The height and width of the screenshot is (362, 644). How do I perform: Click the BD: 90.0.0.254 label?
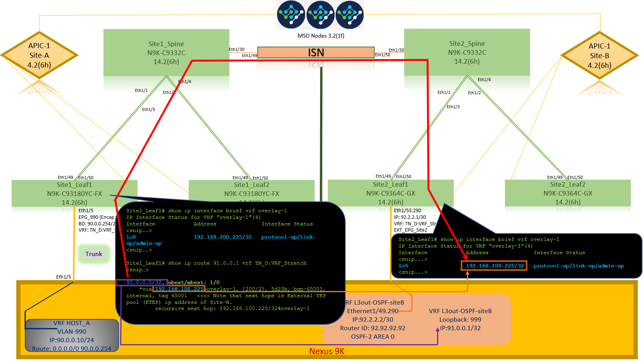click(97, 224)
